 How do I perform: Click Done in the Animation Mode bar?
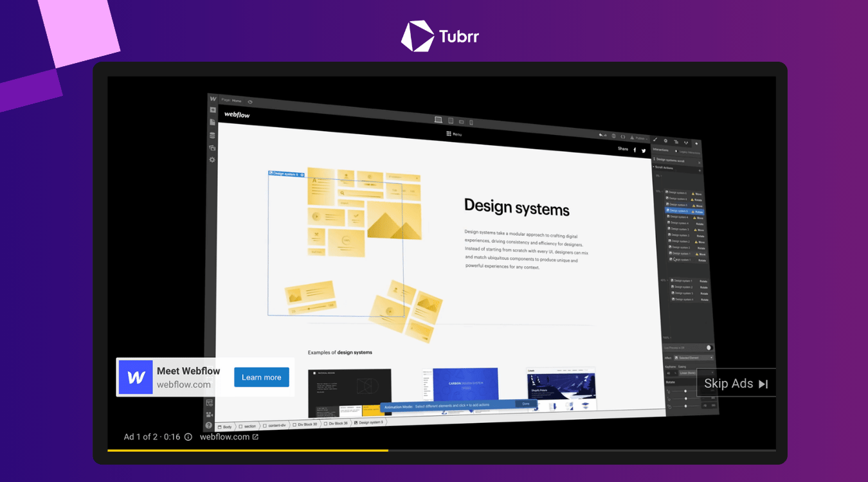[525, 404]
